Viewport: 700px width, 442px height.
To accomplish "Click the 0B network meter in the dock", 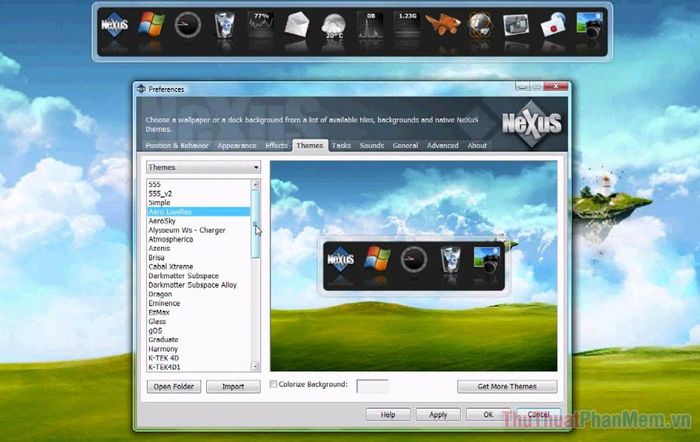I will [371, 25].
